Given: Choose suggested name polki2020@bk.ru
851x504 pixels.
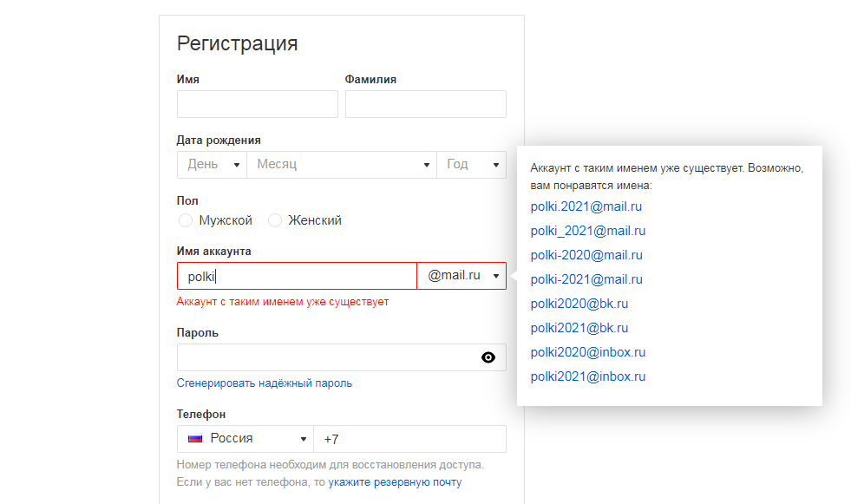Looking at the screenshot, I should point(579,304).
